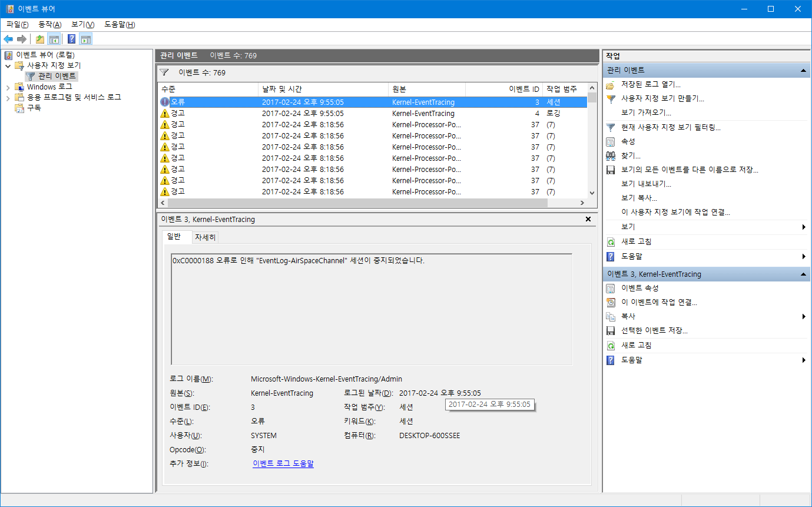Screen dimensions: 812x507
Task: Expand the Windows 로그 tree node
Action: point(8,87)
